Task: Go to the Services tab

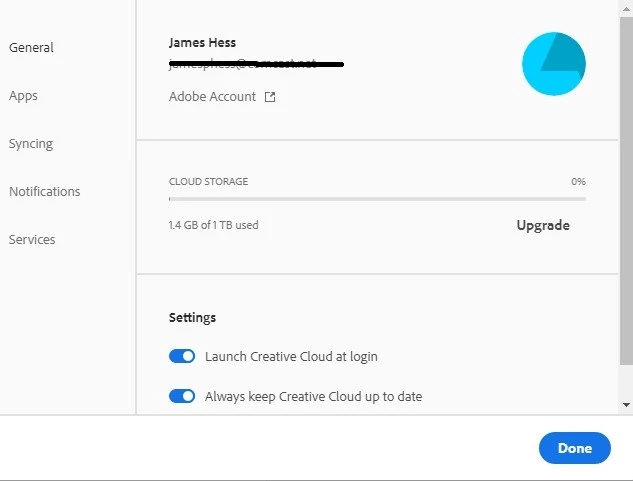Action: coord(32,239)
